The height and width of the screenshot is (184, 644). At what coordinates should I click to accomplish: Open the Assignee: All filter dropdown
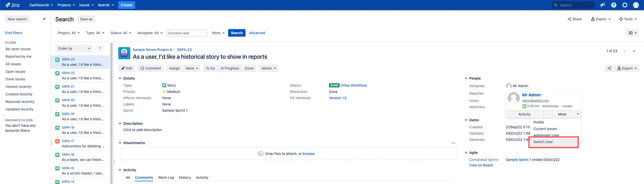[x=150, y=33]
